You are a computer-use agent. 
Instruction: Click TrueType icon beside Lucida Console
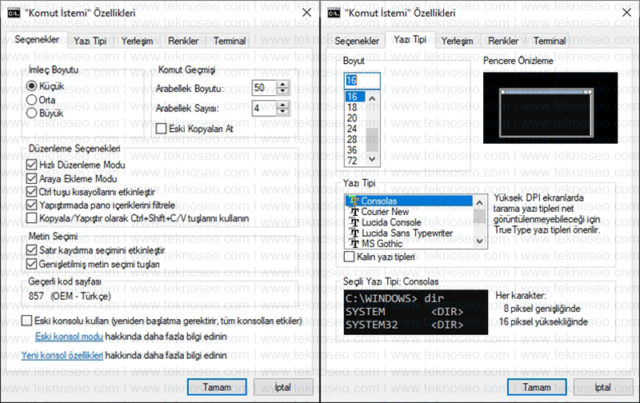[x=355, y=222]
